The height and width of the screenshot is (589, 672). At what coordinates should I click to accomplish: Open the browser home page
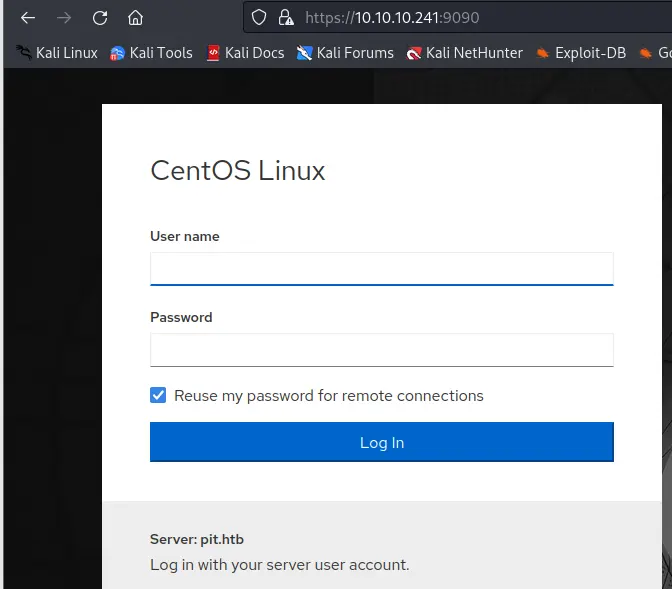pyautogui.click(x=135, y=18)
